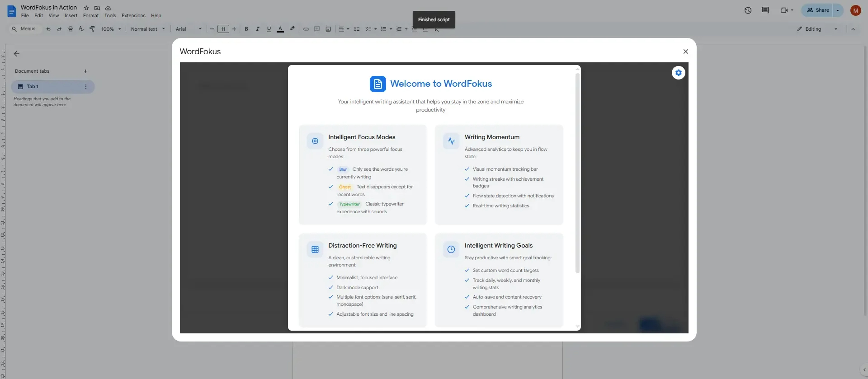The image size is (868, 379).
Task: Open the Extensions menu
Action: click(x=133, y=16)
